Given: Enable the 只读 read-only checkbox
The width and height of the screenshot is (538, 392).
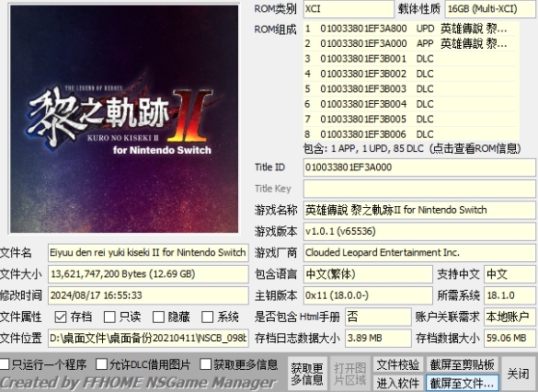Looking at the screenshot, I should (109, 317).
